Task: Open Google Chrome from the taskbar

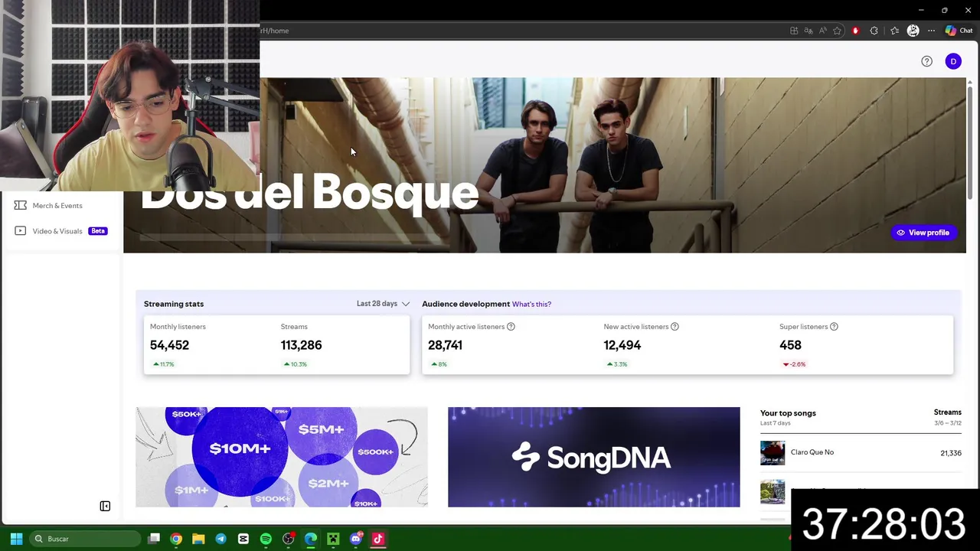Action: click(176, 539)
